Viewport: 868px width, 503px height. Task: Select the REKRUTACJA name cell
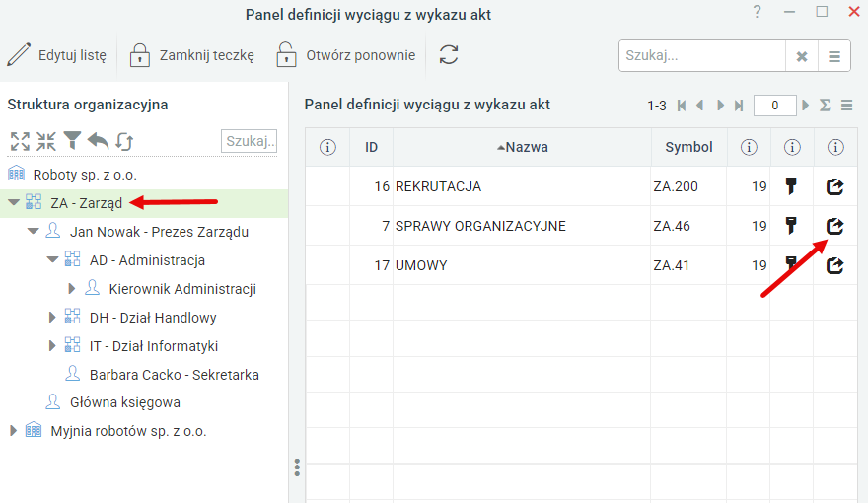pyautogui.click(x=522, y=186)
